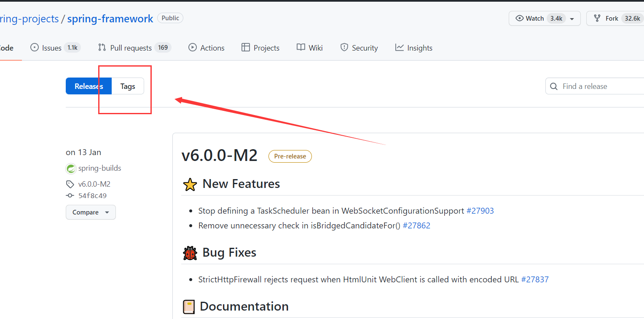Click the Actions play icon

193,47
